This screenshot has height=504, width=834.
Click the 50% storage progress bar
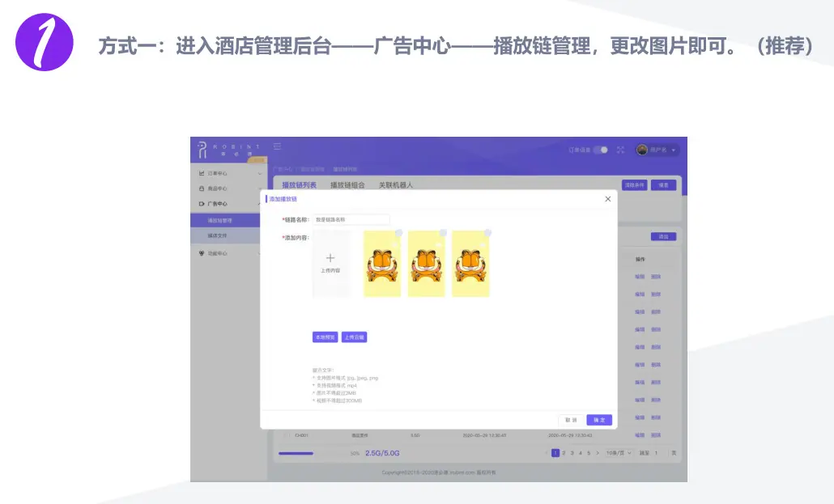pos(312,454)
